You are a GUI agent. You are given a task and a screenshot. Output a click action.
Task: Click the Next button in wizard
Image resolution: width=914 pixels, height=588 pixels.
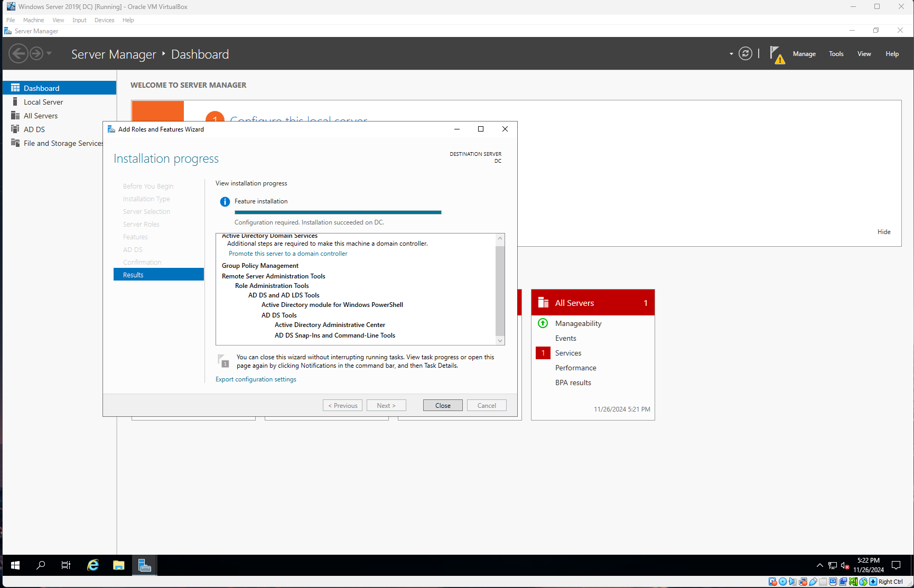coord(386,405)
